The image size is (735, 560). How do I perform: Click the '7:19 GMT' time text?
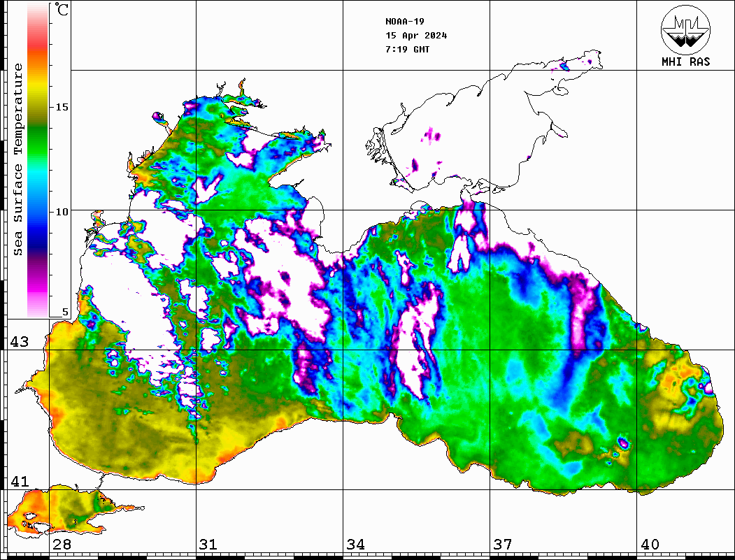[407, 49]
